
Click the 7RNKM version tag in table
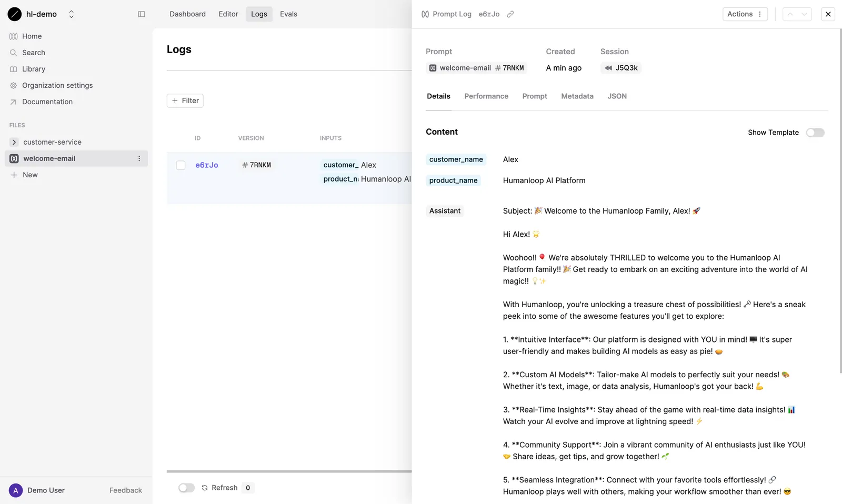point(256,165)
